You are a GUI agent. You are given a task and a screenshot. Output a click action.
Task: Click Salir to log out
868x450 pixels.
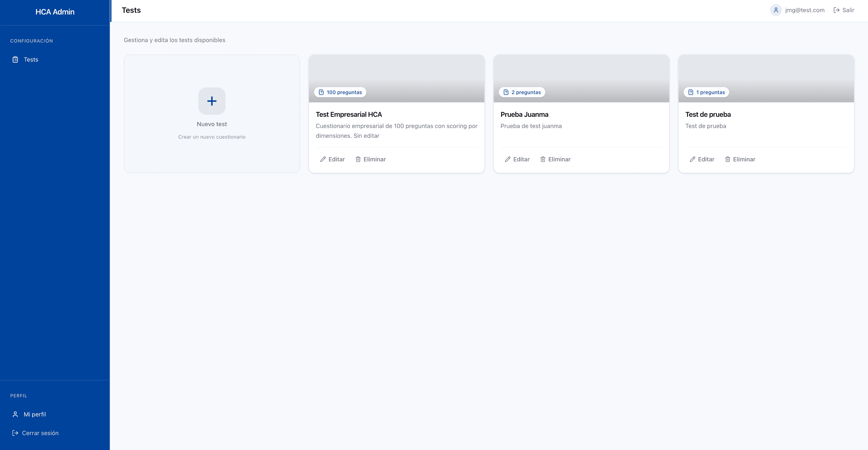coord(848,10)
